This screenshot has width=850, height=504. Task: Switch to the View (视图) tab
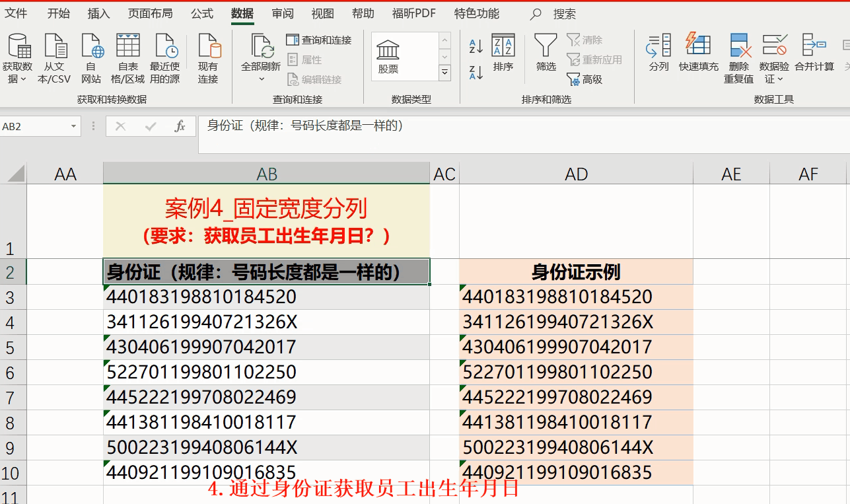(323, 13)
